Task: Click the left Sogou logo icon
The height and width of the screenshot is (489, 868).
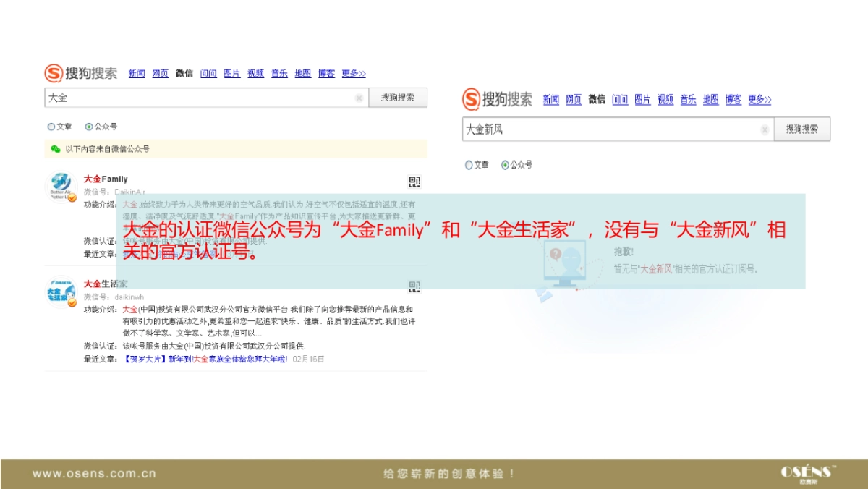Action: pyautogui.click(x=55, y=73)
